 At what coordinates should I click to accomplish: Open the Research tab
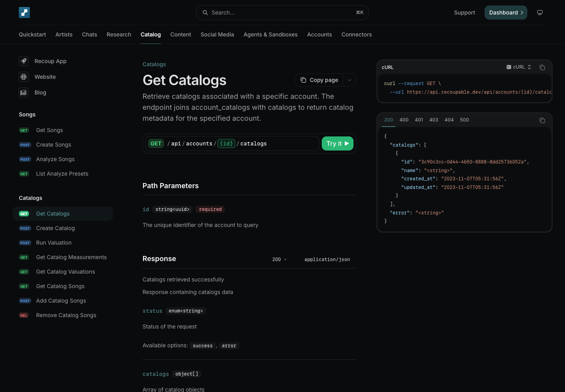119,34
